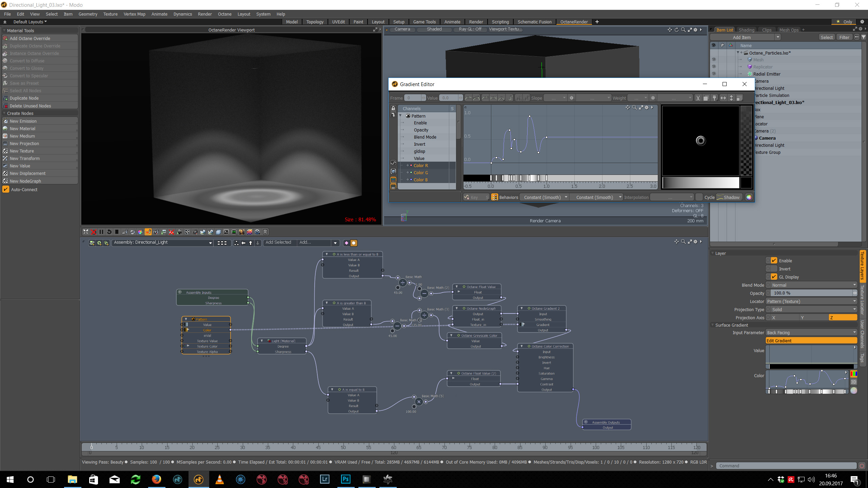Open Photoshop from the Windows taskbar

(x=346, y=479)
